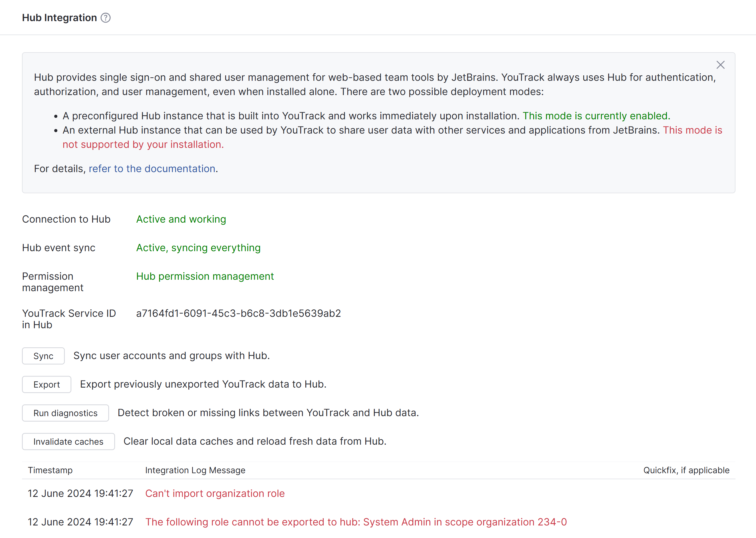Click the Connection to Hub label
The image size is (756, 538).
click(66, 219)
